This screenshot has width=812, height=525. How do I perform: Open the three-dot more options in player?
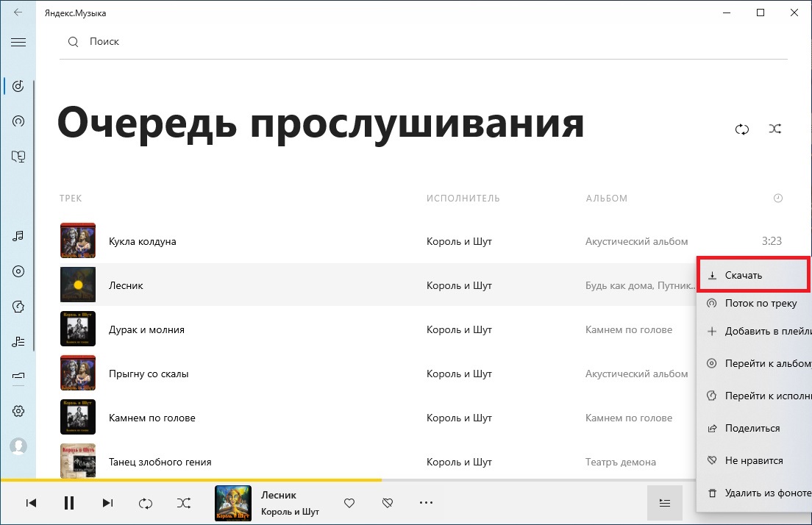426,502
